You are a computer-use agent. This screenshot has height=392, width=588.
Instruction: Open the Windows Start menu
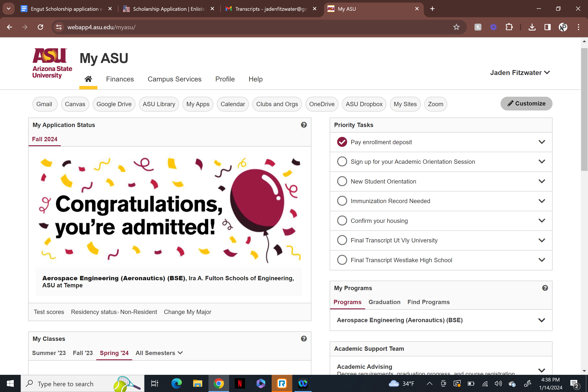(10, 383)
